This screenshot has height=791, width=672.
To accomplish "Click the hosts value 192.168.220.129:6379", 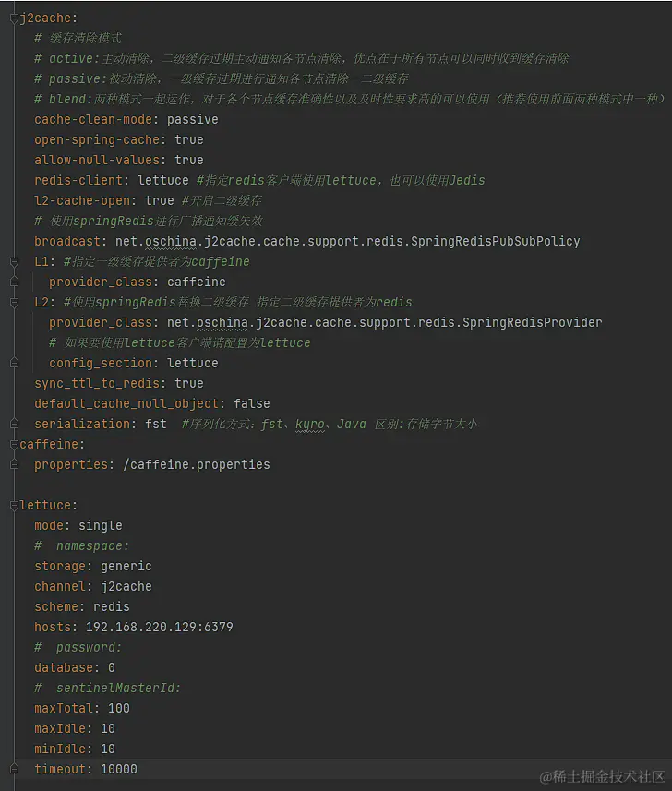I will click(x=160, y=627).
